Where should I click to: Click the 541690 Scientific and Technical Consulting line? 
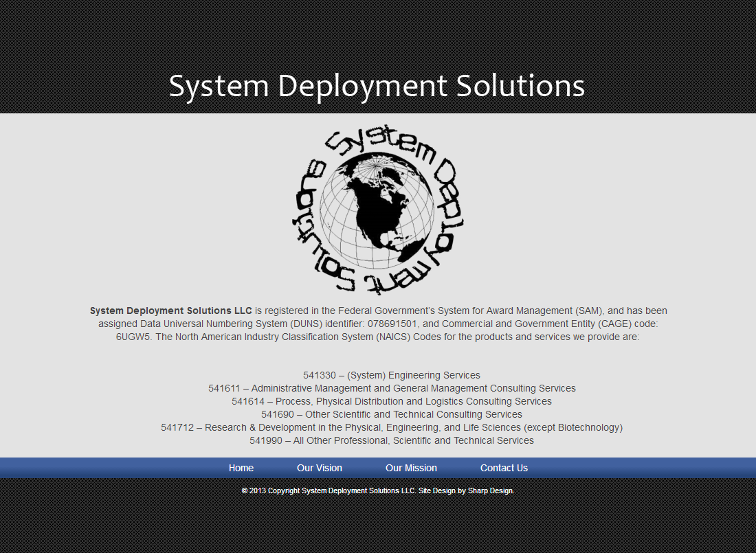(392, 414)
